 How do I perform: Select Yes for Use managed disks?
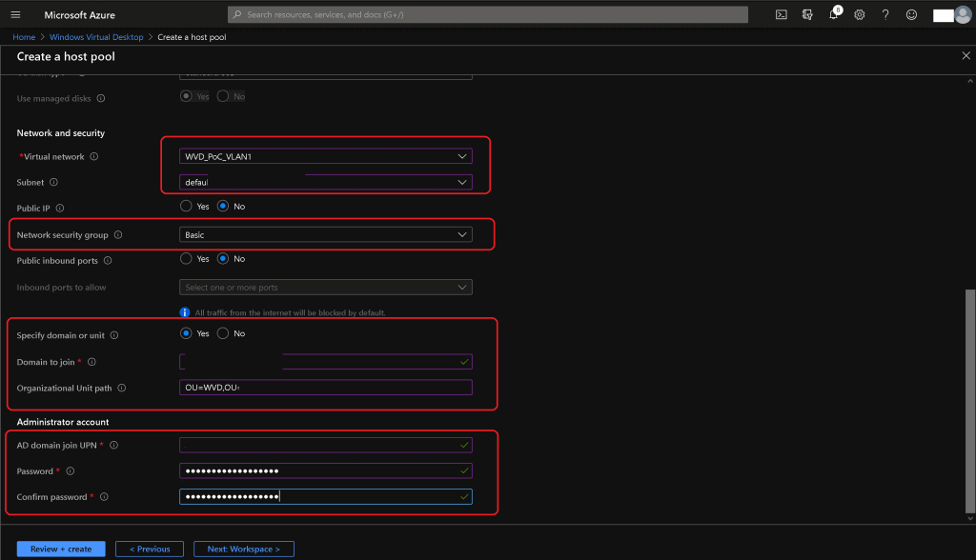click(x=186, y=96)
